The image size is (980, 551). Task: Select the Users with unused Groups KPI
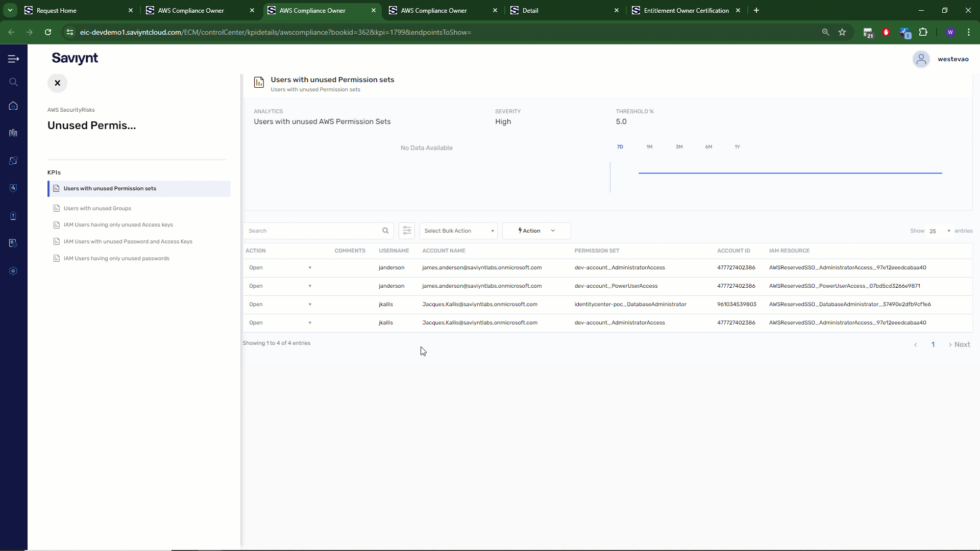point(97,208)
